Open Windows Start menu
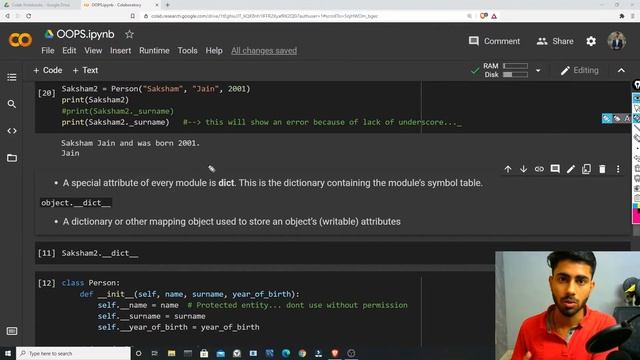 [8, 353]
